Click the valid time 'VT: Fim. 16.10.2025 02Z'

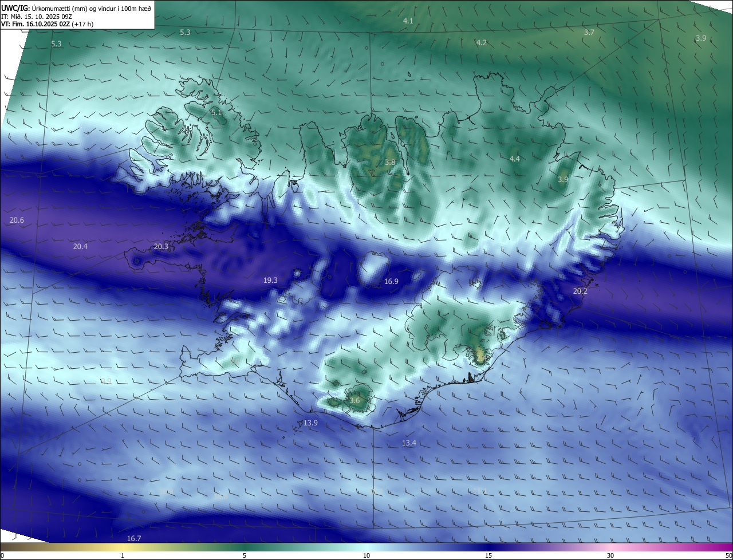pos(36,24)
